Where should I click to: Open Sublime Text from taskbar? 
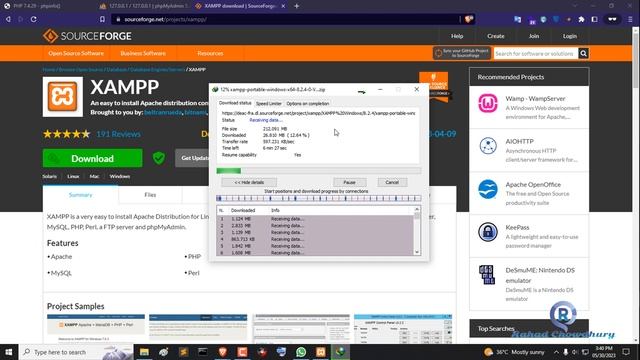tap(183, 352)
